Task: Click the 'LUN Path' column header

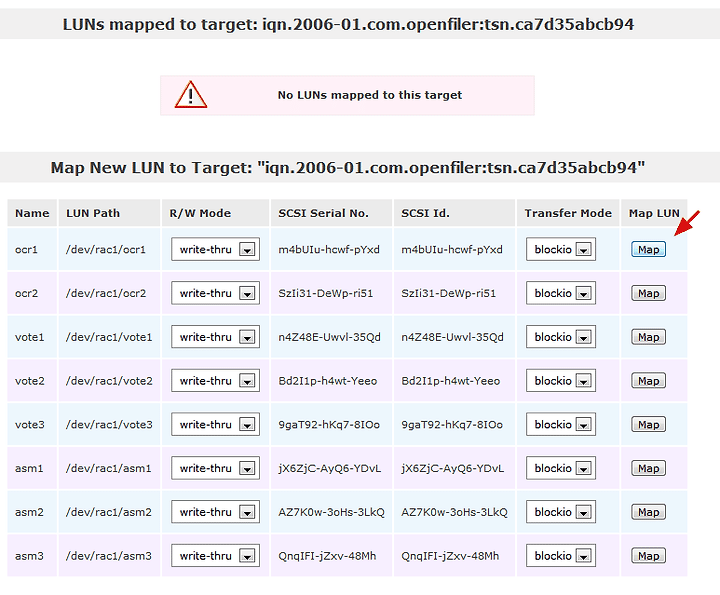Action: (x=109, y=213)
